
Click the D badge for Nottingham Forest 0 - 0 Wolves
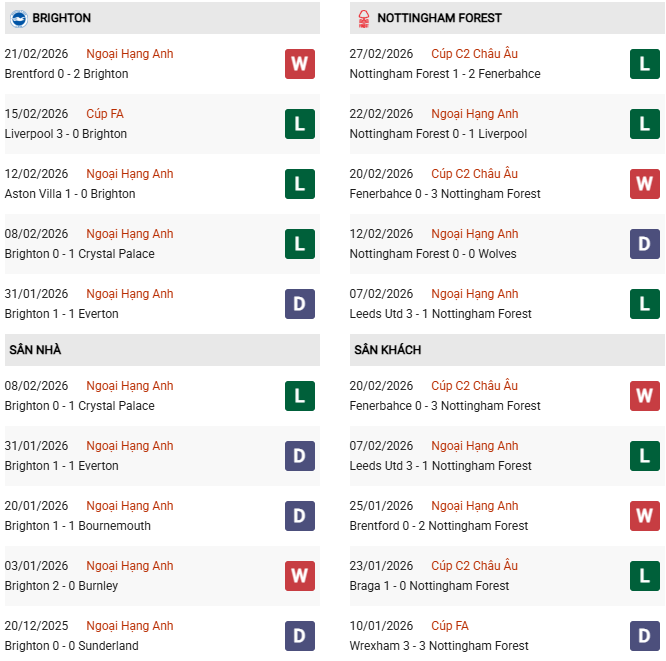645,244
